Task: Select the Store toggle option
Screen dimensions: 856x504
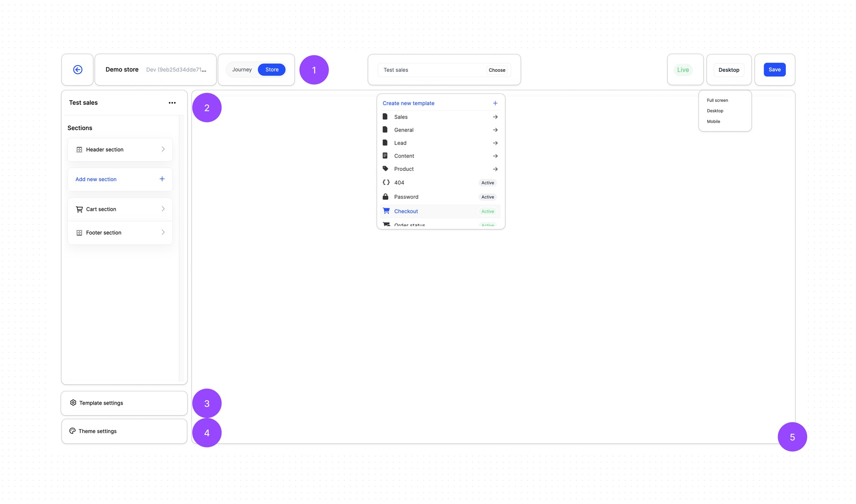Action: 272,70
